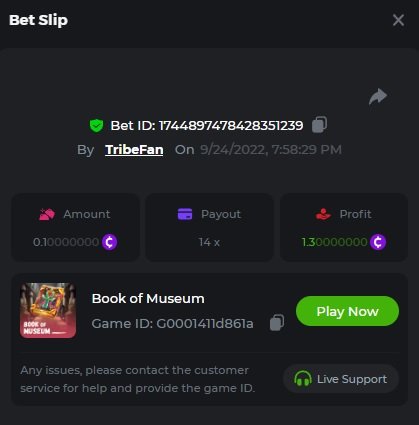Copy the Bet ID number
Image resolution: width=419 pixels, height=425 pixels.
[319, 125]
